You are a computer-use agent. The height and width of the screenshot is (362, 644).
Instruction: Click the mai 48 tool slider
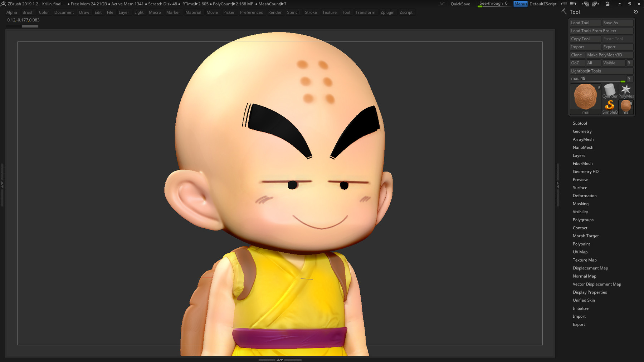[x=597, y=79]
